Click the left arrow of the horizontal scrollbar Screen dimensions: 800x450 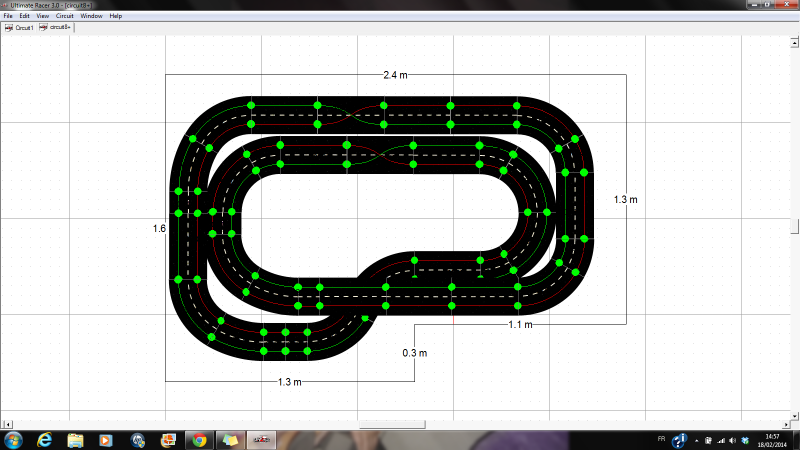pos(5,424)
